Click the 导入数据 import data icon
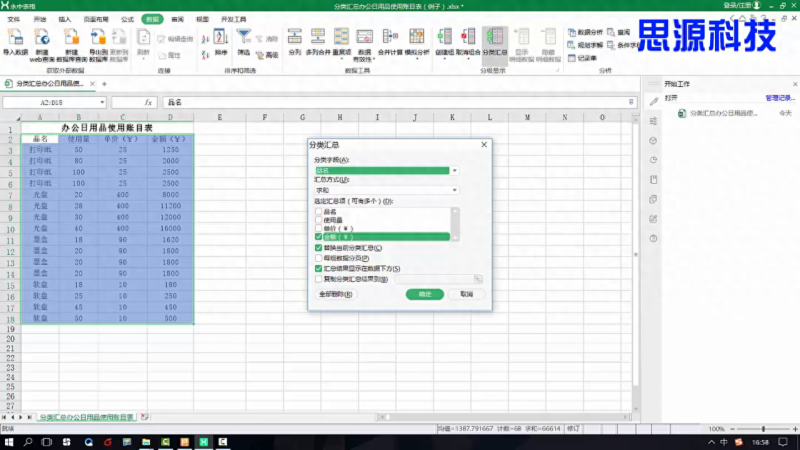This screenshot has height=450, width=800. pyautogui.click(x=15, y=38)
